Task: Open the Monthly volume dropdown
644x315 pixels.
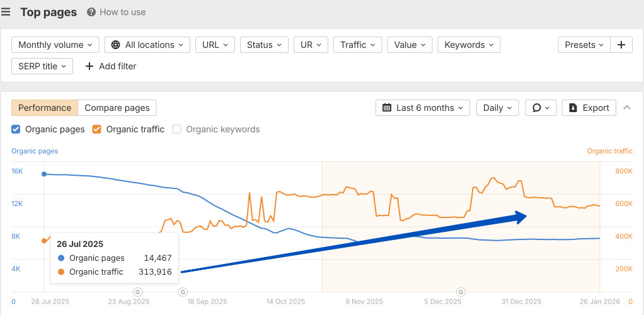Action: (x=55, y=45)
